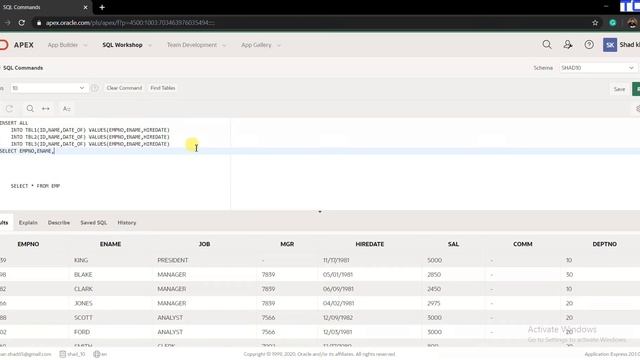This screenshot has height=360, width=640.
Task: Click the Find Tables button
Action: pos(162,88)
